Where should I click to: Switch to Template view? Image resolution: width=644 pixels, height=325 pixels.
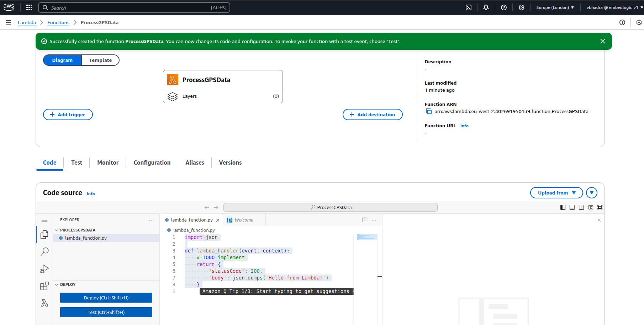point(100,60)
